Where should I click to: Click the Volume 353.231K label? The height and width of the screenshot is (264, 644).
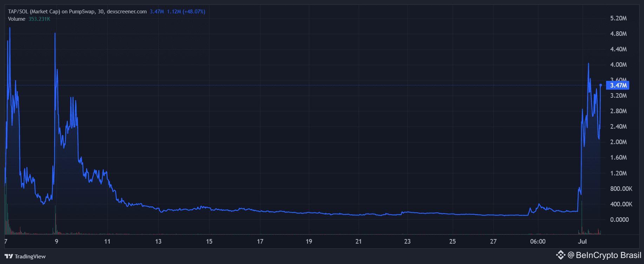(29, 19)
